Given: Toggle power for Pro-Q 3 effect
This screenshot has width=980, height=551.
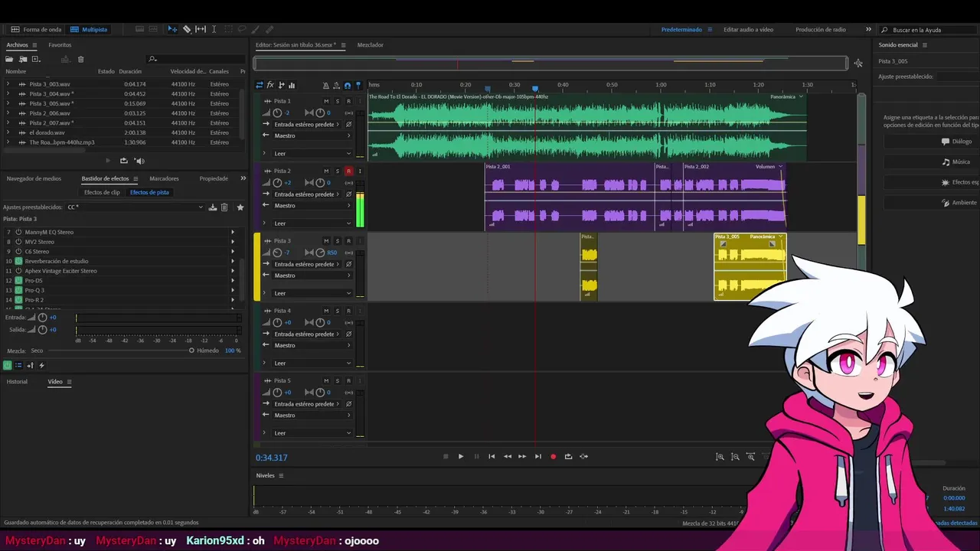Looking at the screenshot, I should tap(18, 290).
